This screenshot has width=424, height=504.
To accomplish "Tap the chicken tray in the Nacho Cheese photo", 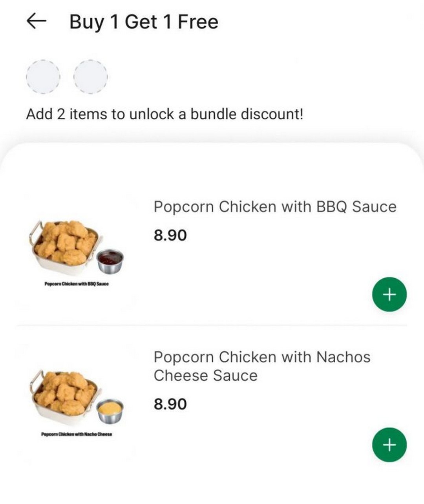I will [64, 396].
